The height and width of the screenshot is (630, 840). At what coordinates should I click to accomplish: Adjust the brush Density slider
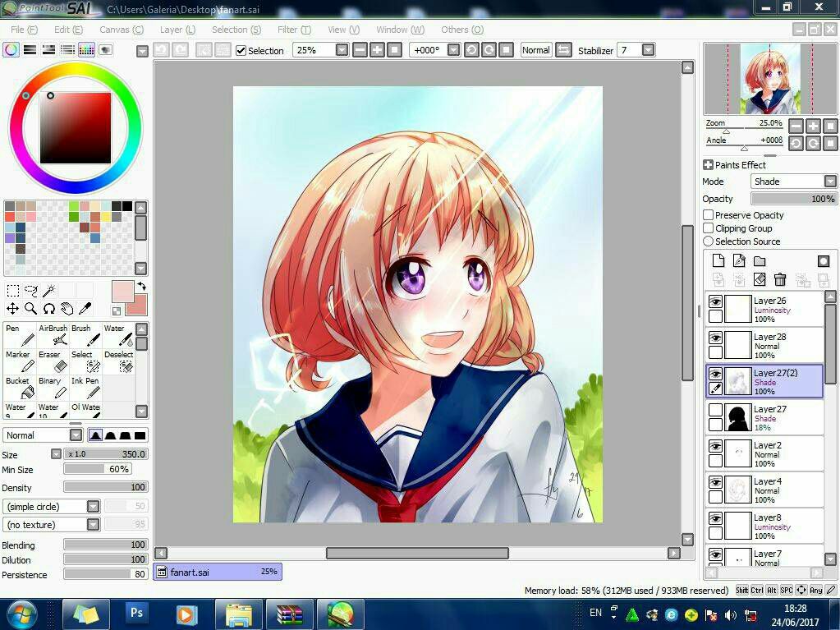[106, 487]
